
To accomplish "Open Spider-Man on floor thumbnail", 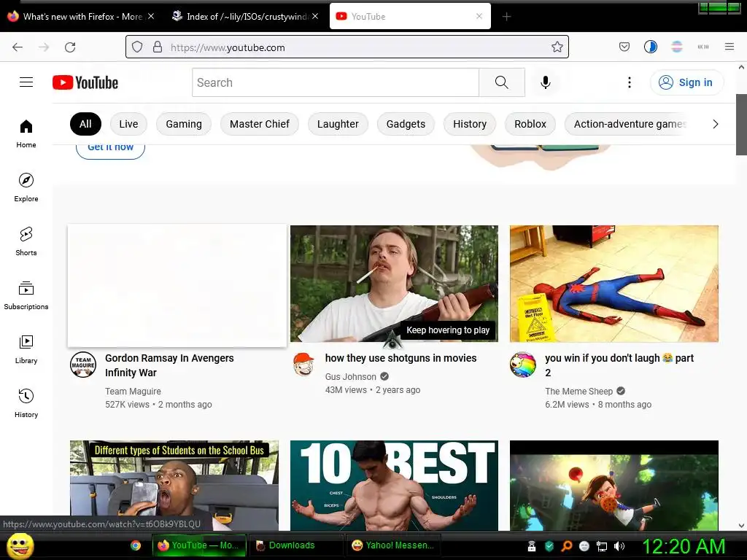I will (x=614, y=284).
